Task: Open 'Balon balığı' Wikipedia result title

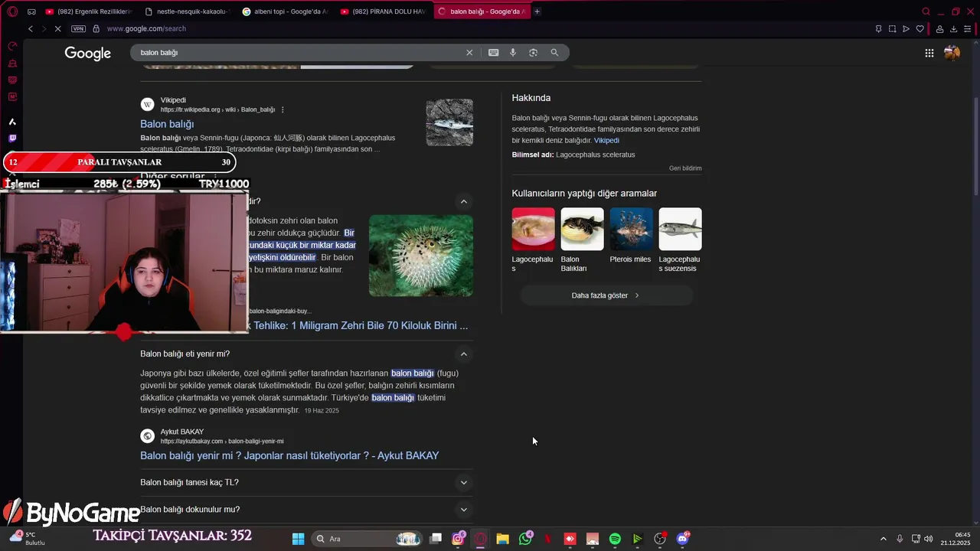Action: pyautogui.click(x=167, y=124)
